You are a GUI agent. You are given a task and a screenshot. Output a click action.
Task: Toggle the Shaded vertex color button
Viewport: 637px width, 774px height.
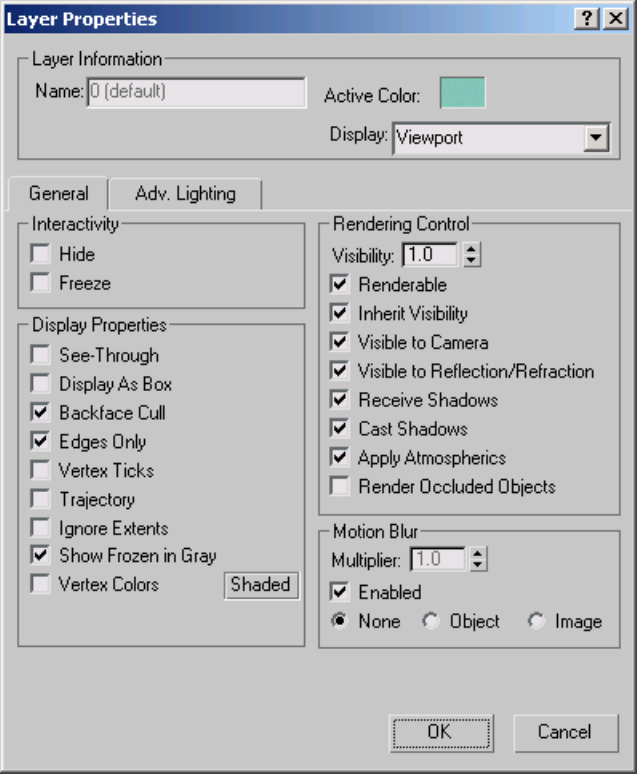pos(261,585)
